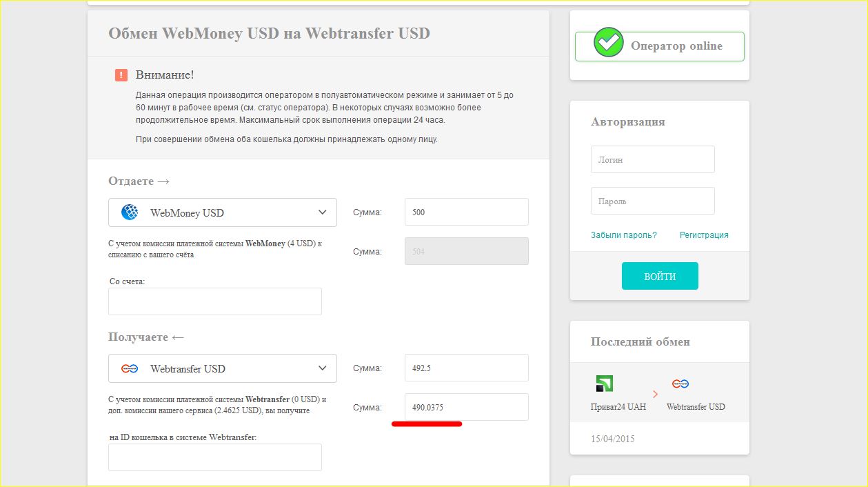Click the Webtransfer logo in the last exchange panel
The width and height of the screenshot is (868, 487).
(x=680, y=384)
